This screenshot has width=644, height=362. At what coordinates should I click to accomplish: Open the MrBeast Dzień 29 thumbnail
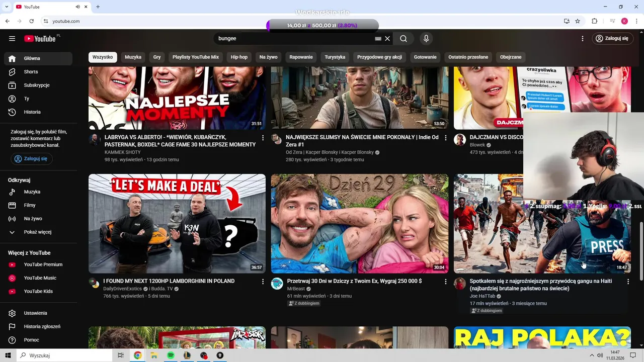point(360,224)
